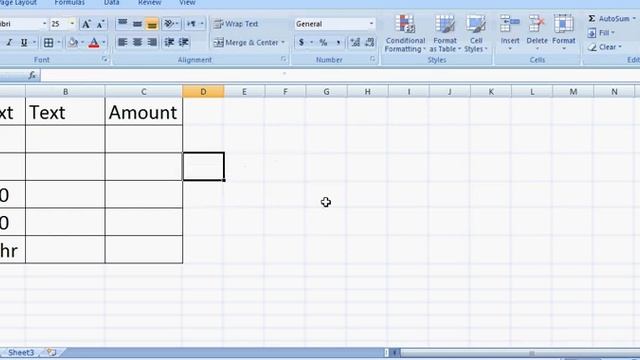Click Merge & Center
This screenshot has height=360, width=640.
(x=246, y=42)
